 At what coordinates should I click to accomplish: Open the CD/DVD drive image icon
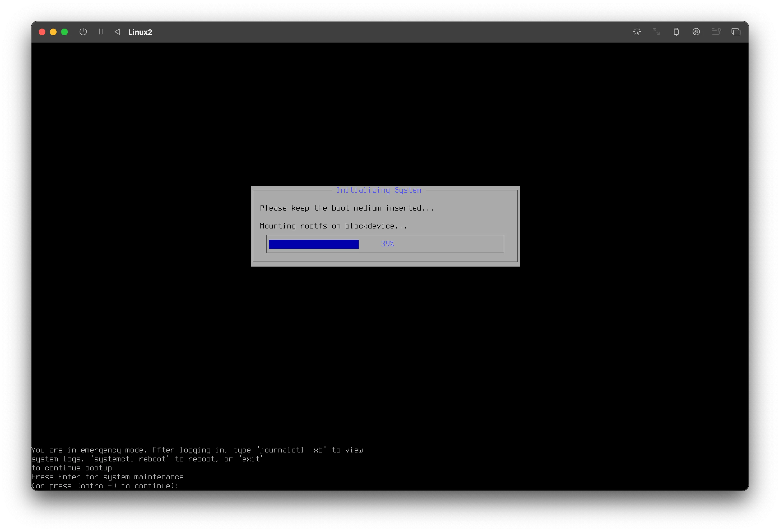coord(696,32)
